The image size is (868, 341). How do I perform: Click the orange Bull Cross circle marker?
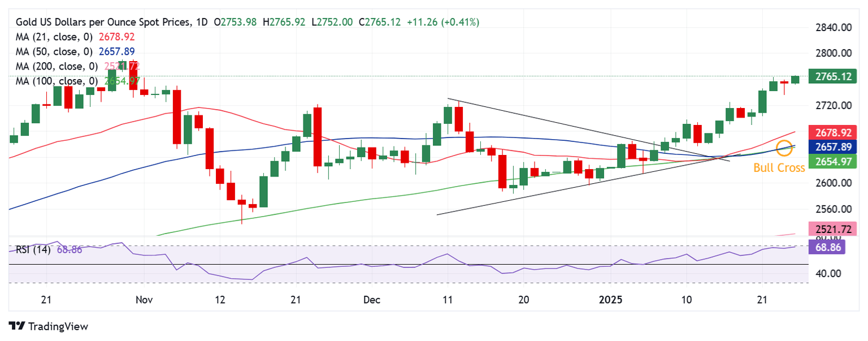784,149
